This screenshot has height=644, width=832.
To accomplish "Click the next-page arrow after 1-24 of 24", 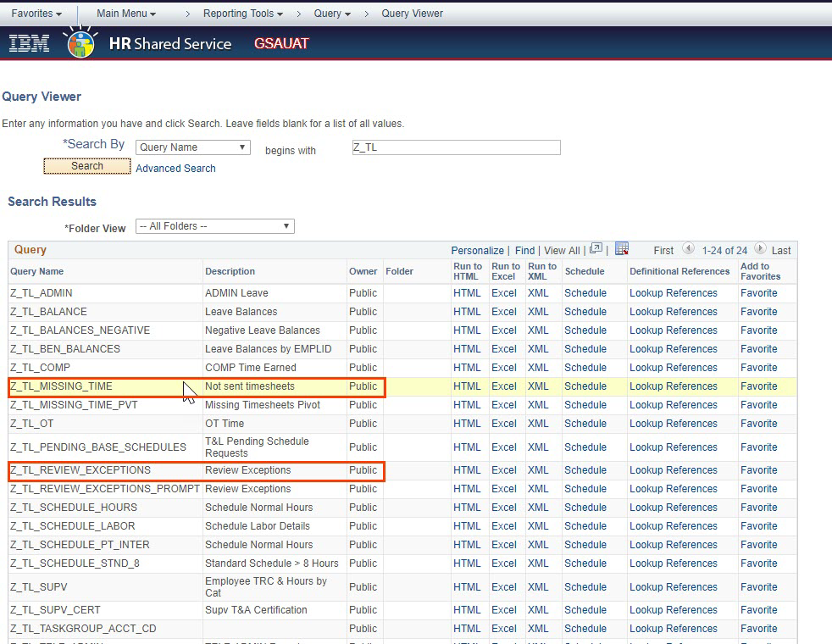I will 761,250.
